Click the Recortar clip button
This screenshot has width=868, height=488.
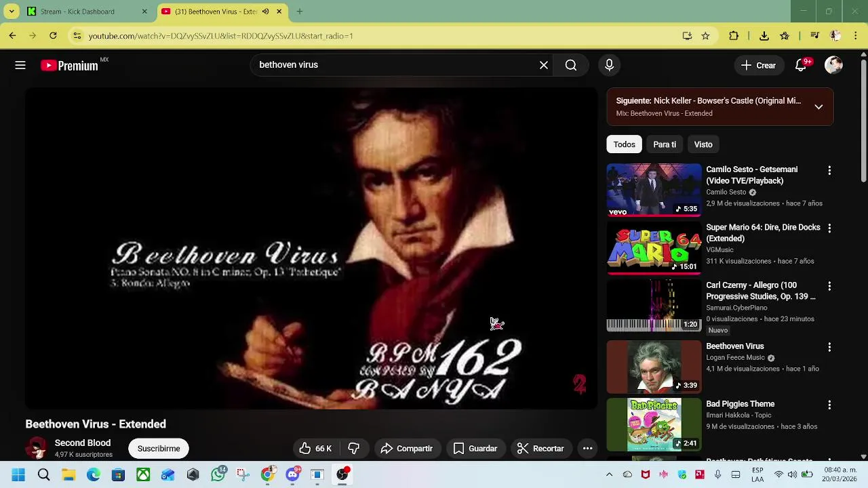coord(540,449)
